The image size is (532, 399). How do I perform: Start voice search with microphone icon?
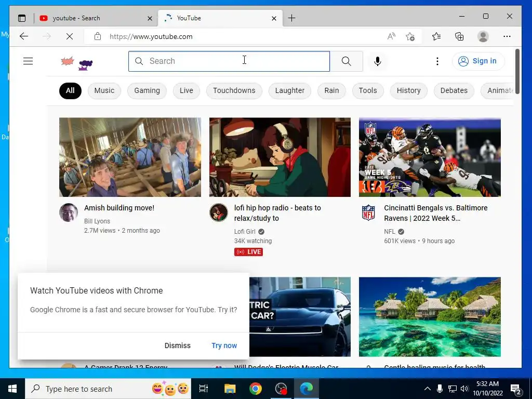coord(377,61)
